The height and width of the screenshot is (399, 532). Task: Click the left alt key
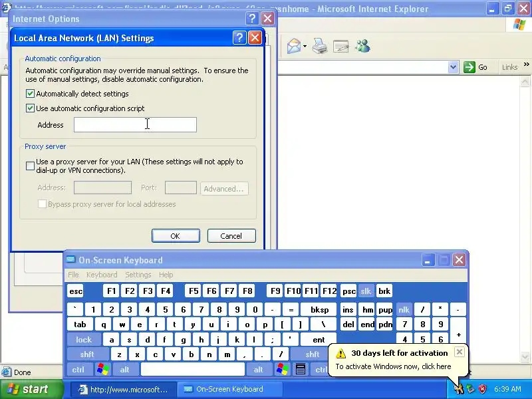[124, 369]
